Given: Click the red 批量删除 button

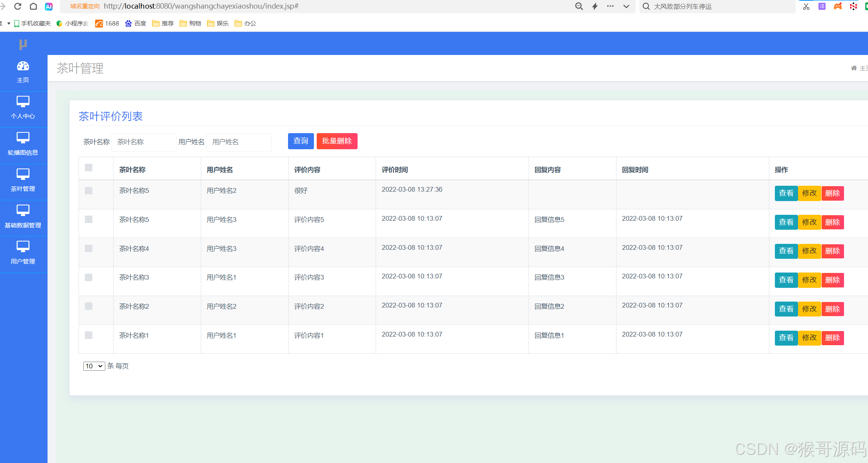Looking at the screenshot, I should pyautogui.click(x=337, y=141).
